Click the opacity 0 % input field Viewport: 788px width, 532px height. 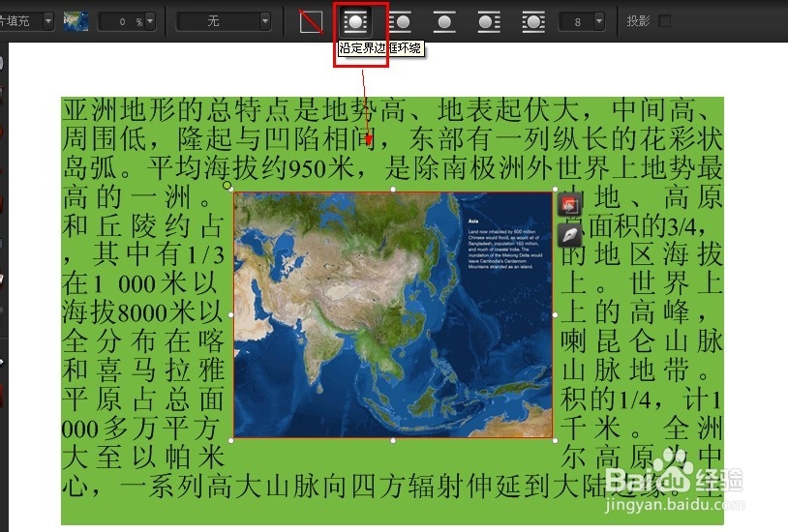(121, 21)
